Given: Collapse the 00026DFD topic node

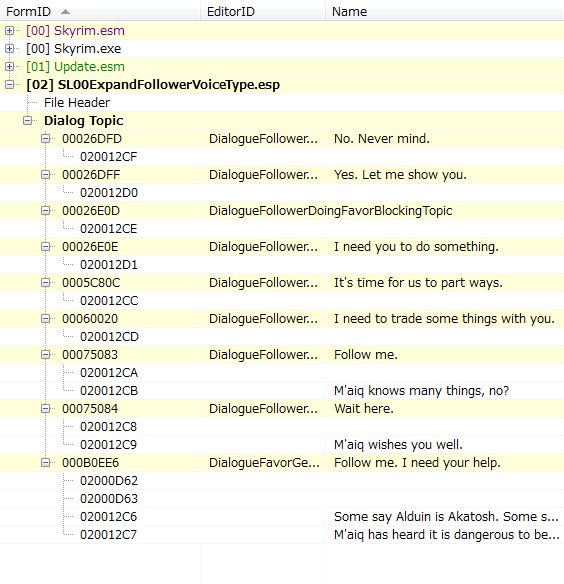Looking at the screenshot, I should pyautogui.click(x=45, y=139).
